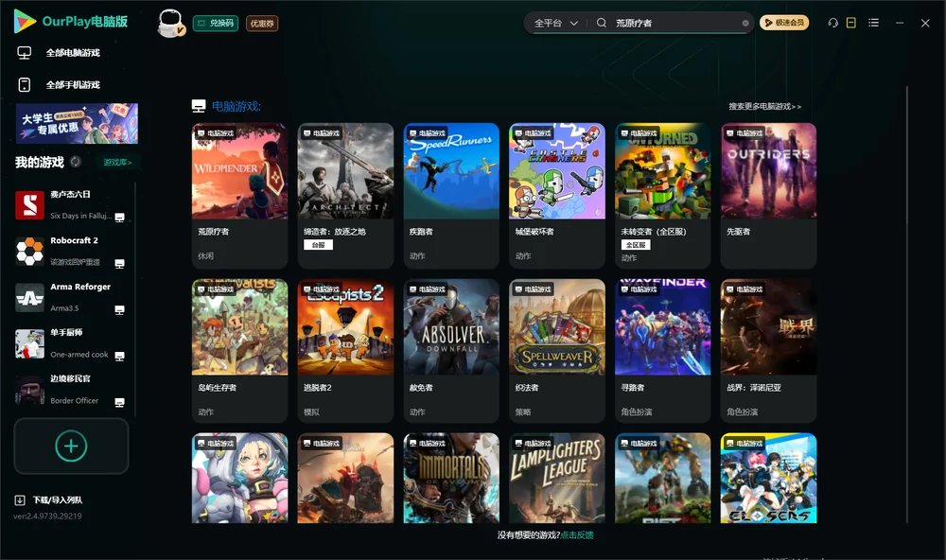Open the Unturned 未转变者 card

pyautogui.click(x=662, y=196)
